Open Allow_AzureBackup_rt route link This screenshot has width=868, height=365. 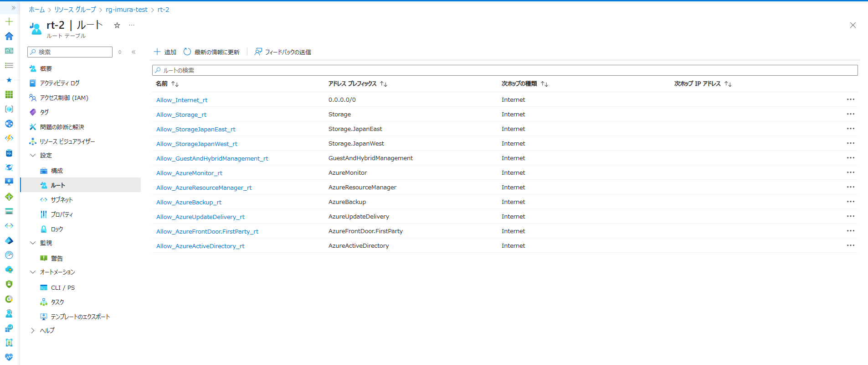[189, 202]
